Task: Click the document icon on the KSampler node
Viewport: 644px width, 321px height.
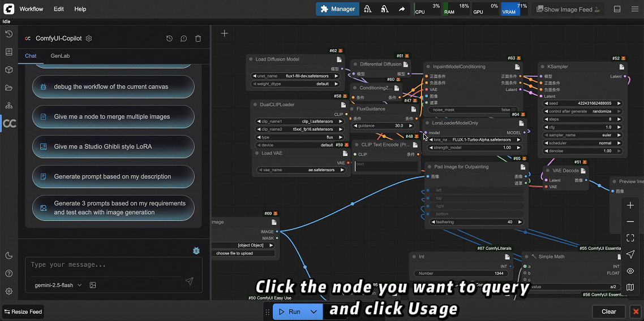Action: pos(621,67)
